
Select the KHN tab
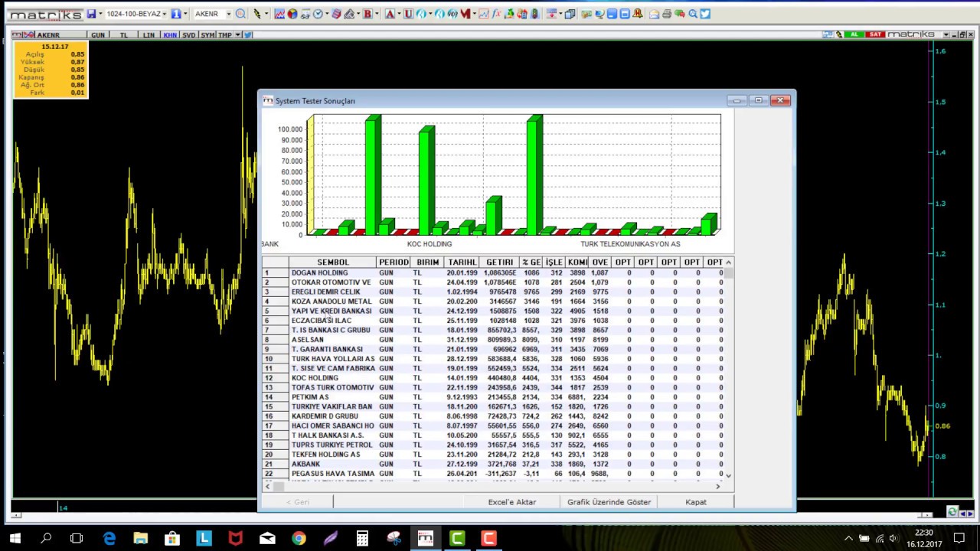click(x=170, y=35)
